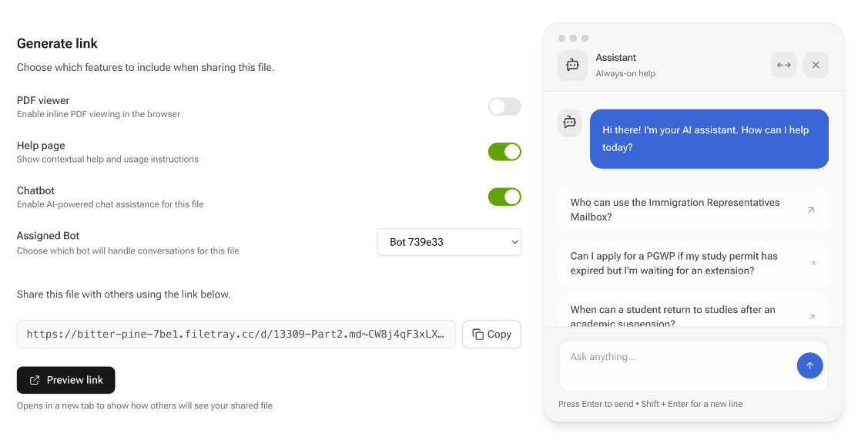Expand the chat widget width with the arrow icon
868x444 pixels.
point(783,65)
